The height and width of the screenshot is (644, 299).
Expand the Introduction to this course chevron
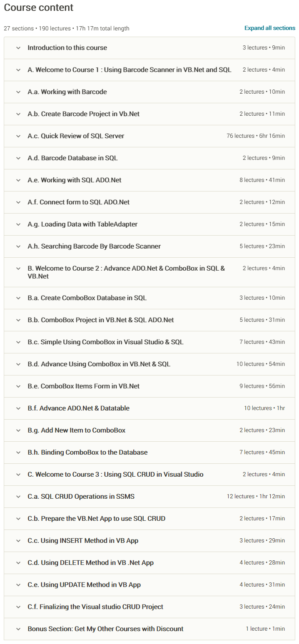coord(18,48)
